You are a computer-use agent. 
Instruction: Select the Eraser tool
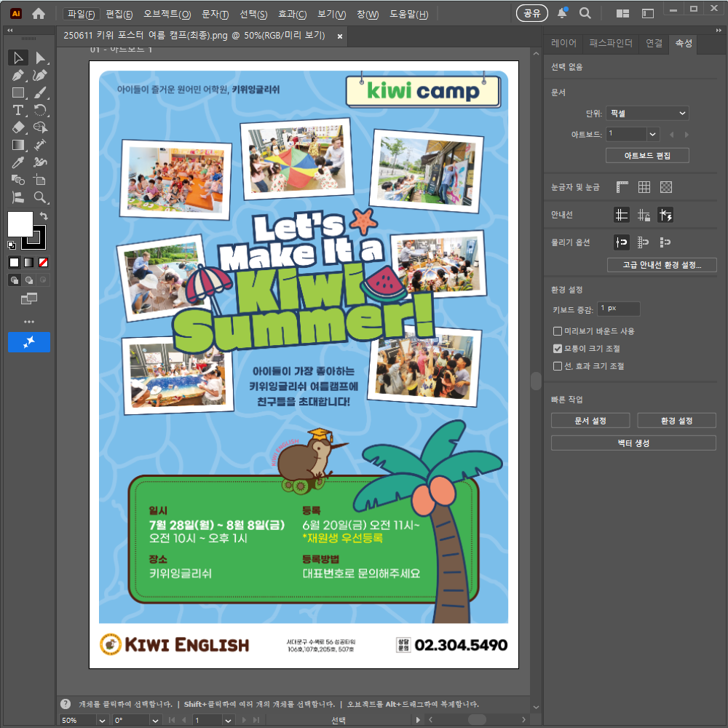tap(18, 127)
